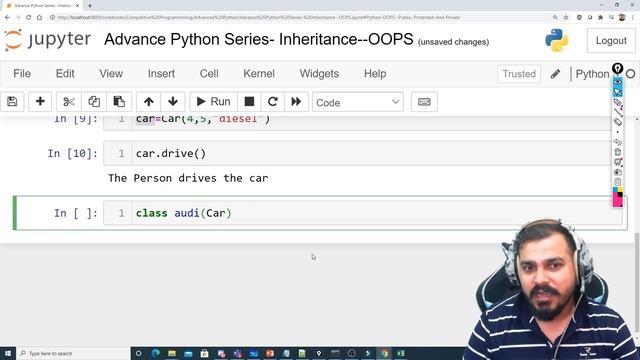The width and height of the screenshot is (640, 360).
Task: Select the pen tool in annotation toolbar
Action: [x=618, y=102]
